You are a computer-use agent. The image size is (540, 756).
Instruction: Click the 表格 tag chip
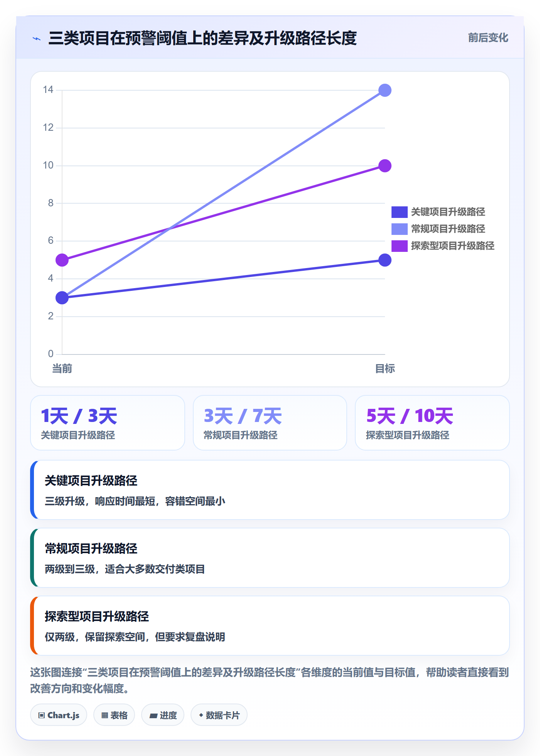[x=114, y=715]
